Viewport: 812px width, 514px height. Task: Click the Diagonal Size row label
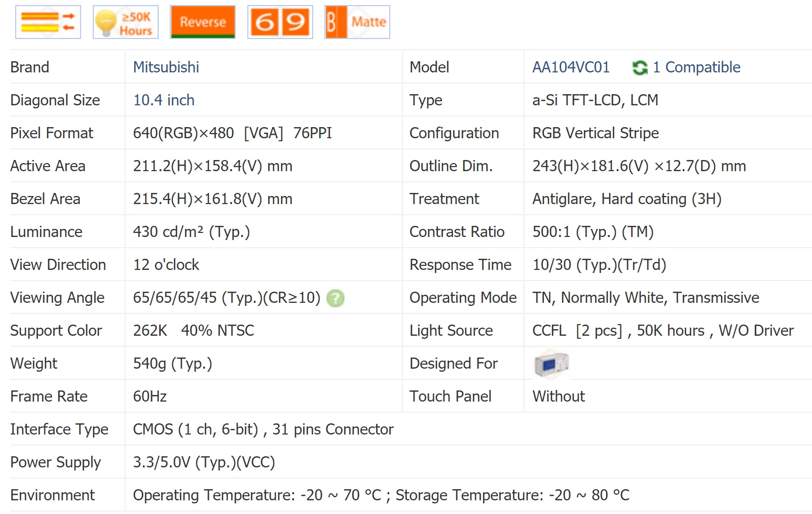pyautogui.click(x=55, y=100)
